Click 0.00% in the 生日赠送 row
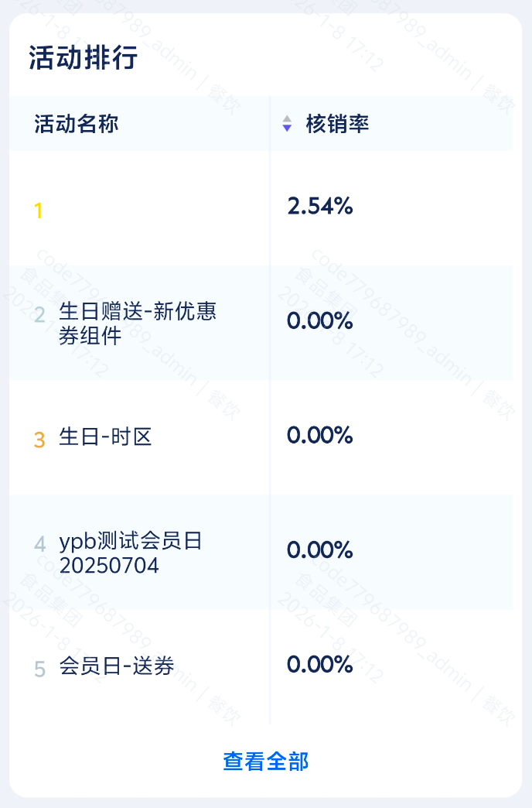The image size is (532, 808). tap(320, 321)
